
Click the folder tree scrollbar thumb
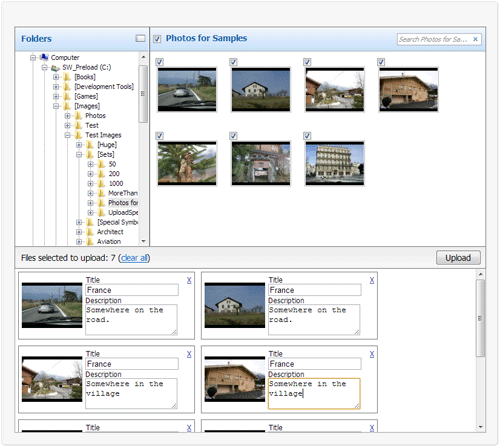click(143, 94)
